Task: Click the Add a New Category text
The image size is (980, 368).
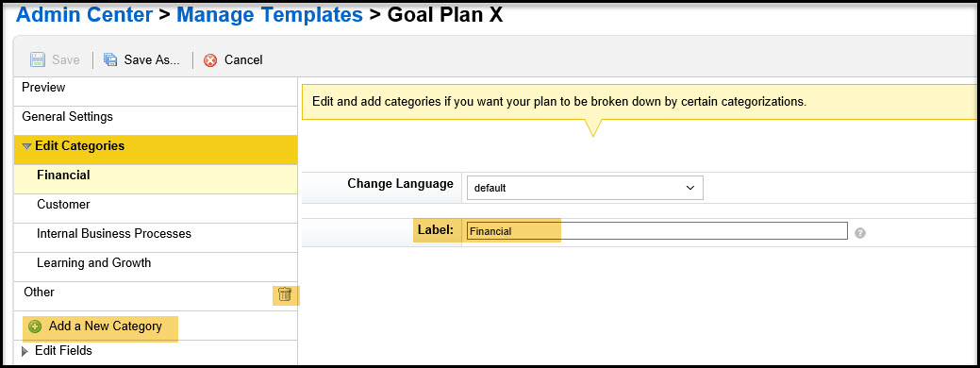Action: [105, 326]
